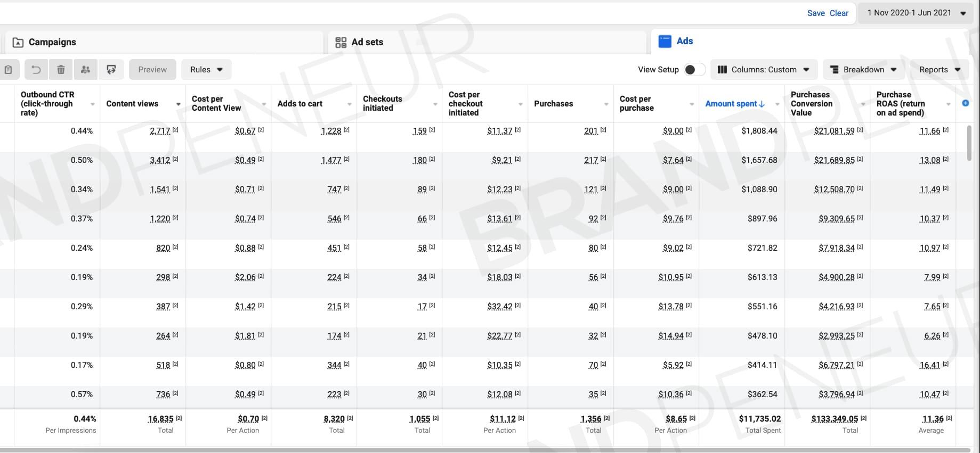
Task: Click the trash delete icon
Action: point(61,70)
